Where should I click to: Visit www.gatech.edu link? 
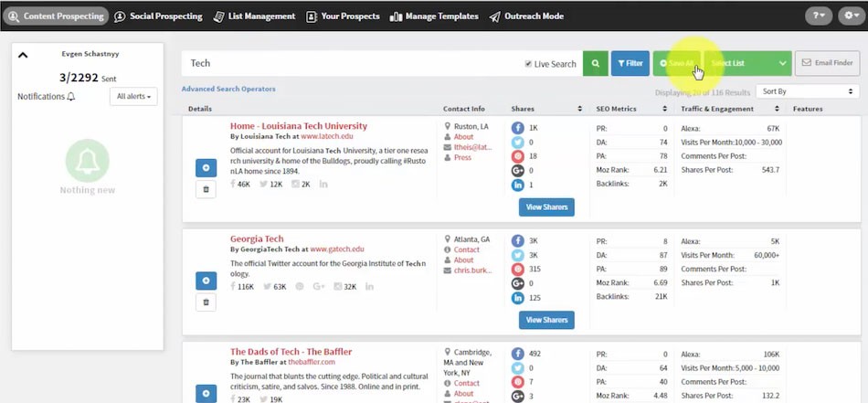tap(337, 249)
